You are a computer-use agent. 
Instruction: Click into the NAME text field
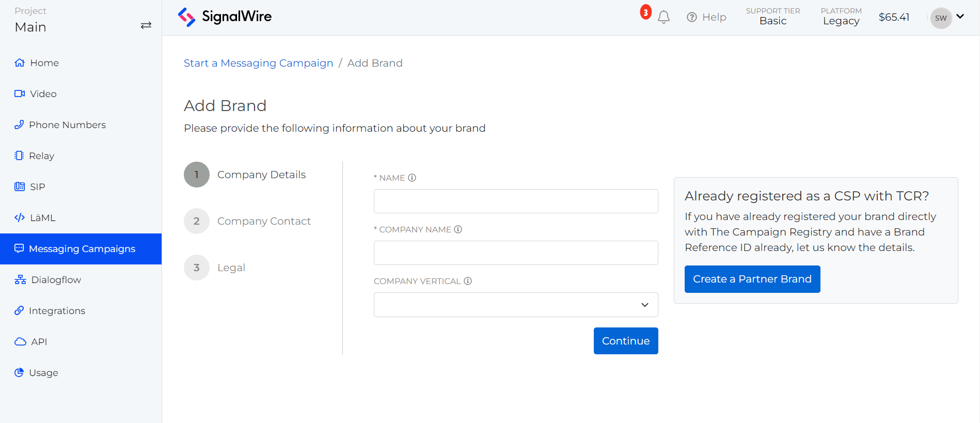pyautogui.click(x=515, y=201)
